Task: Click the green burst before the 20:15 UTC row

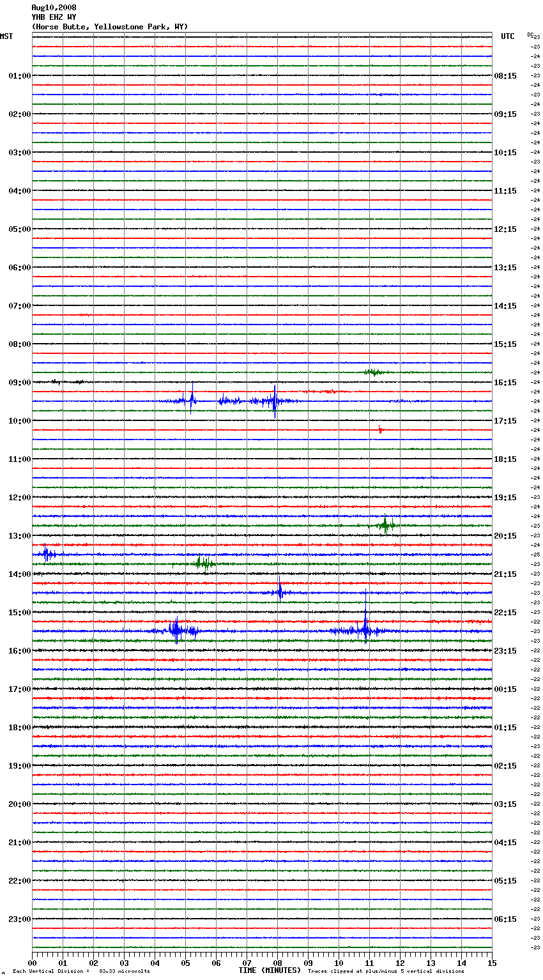Action: coord(386,525)
